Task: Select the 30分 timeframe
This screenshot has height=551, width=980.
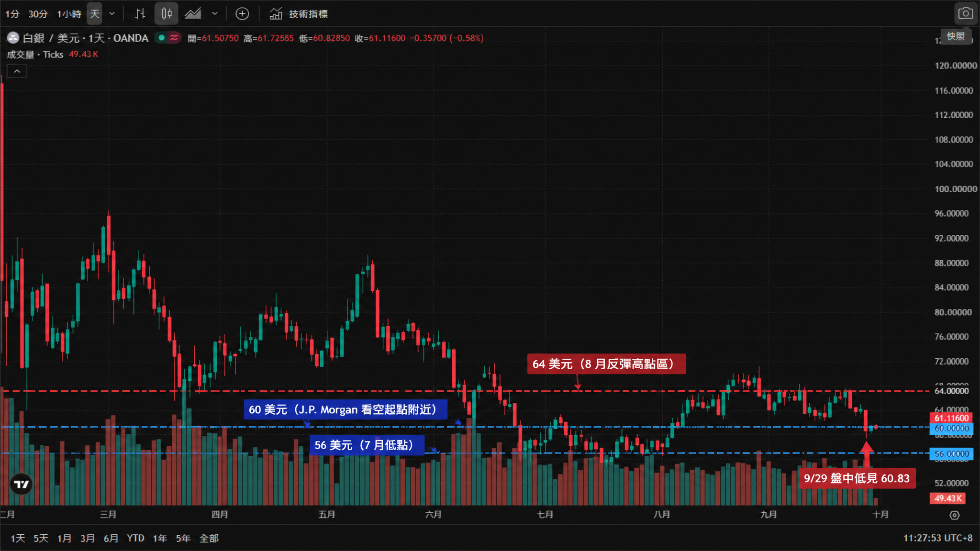Action: [x=38, y=14]
